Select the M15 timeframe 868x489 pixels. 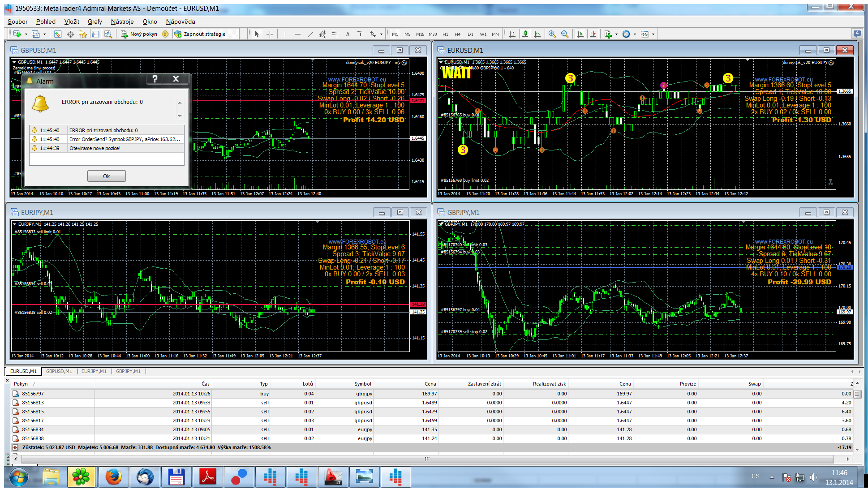[x=420, y=34]
